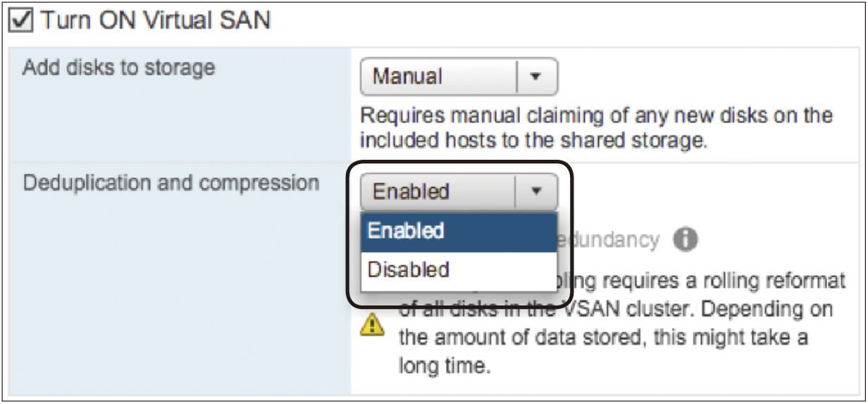Viewport: 868px width, 404px height.
Task: Click the Turn ON Virtual SAN label
Action: point(155,21)
